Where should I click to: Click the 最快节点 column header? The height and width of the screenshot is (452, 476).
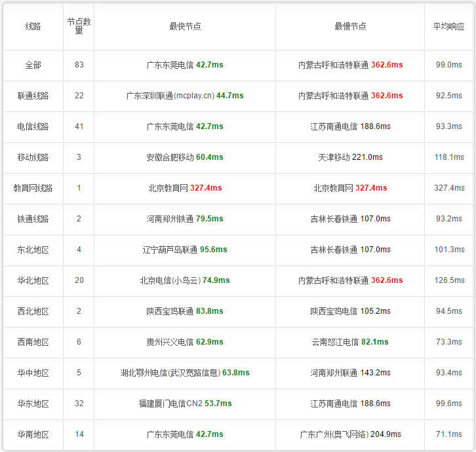pyautogui.click(x=185, y=27)
